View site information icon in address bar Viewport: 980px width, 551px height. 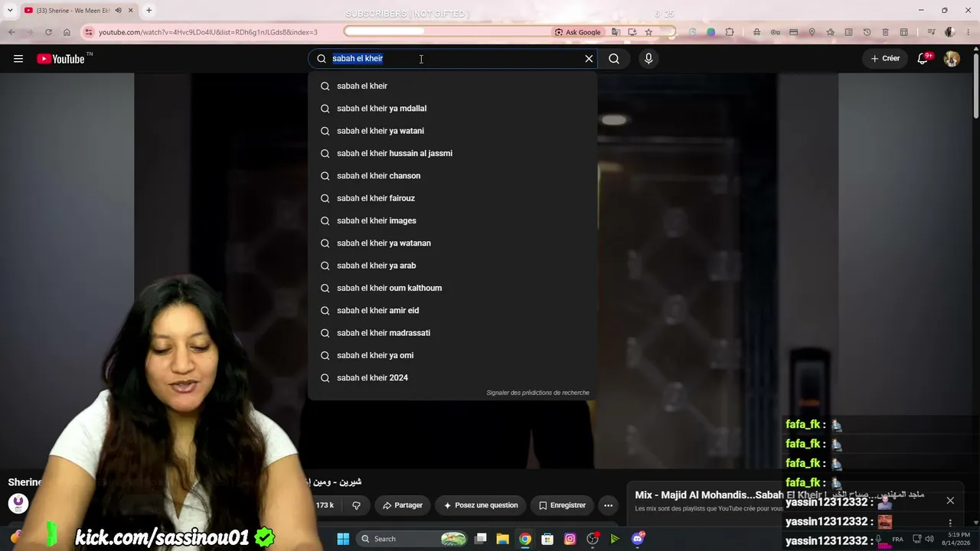point(88,32)
